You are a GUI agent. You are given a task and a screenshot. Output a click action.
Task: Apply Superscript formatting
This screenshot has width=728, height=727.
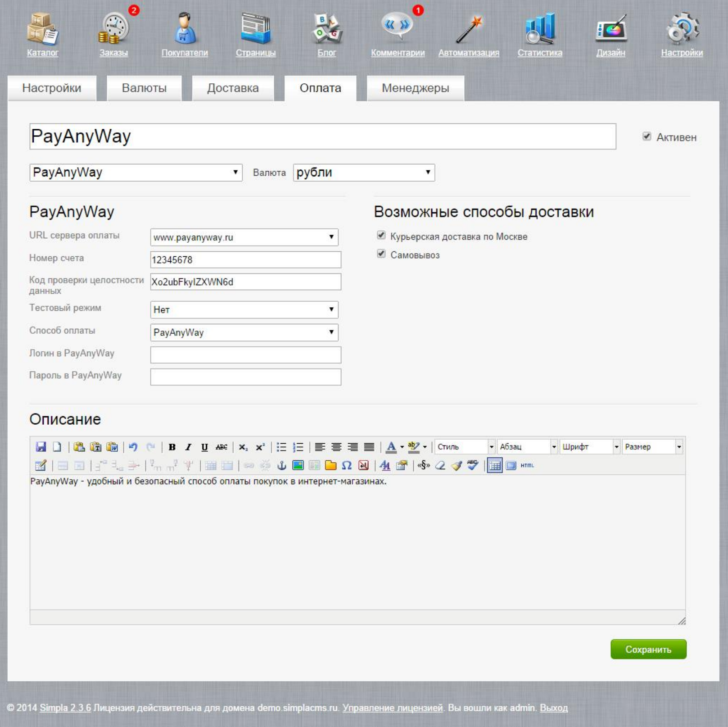(260, 447)
